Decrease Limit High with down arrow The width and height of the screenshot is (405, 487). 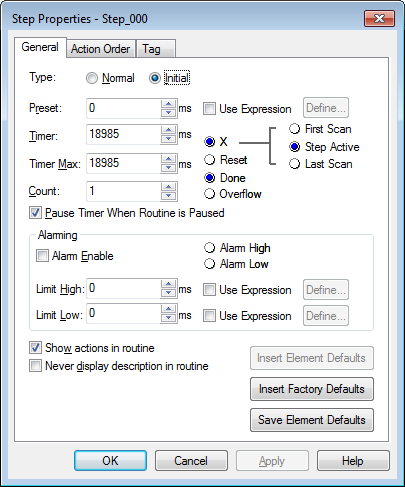[169, 293]
